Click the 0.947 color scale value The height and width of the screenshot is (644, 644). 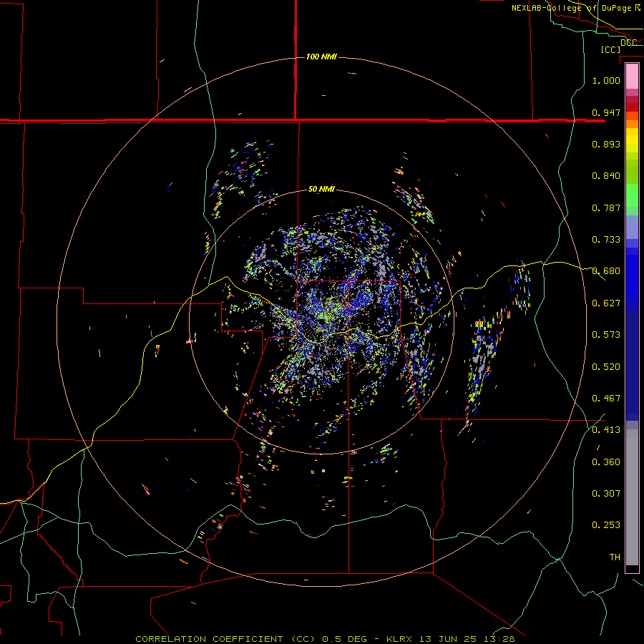coord(606,112)
